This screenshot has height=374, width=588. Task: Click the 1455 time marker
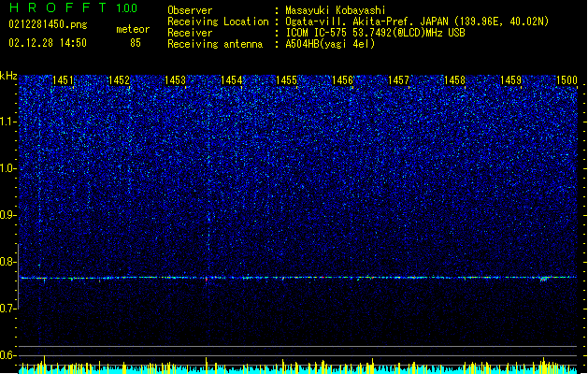point(286,80)
